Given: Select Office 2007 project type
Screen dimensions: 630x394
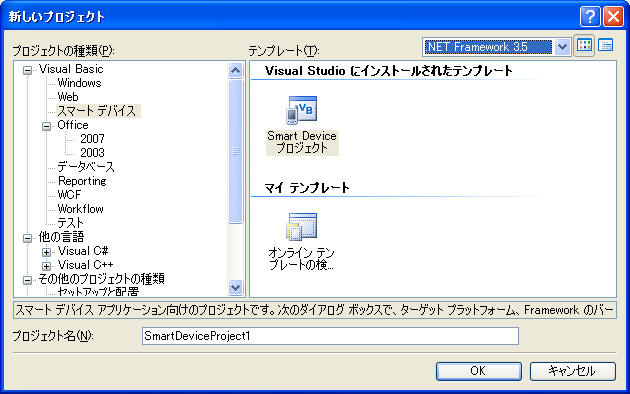Looking at the screenshot, I should [92, 139].
